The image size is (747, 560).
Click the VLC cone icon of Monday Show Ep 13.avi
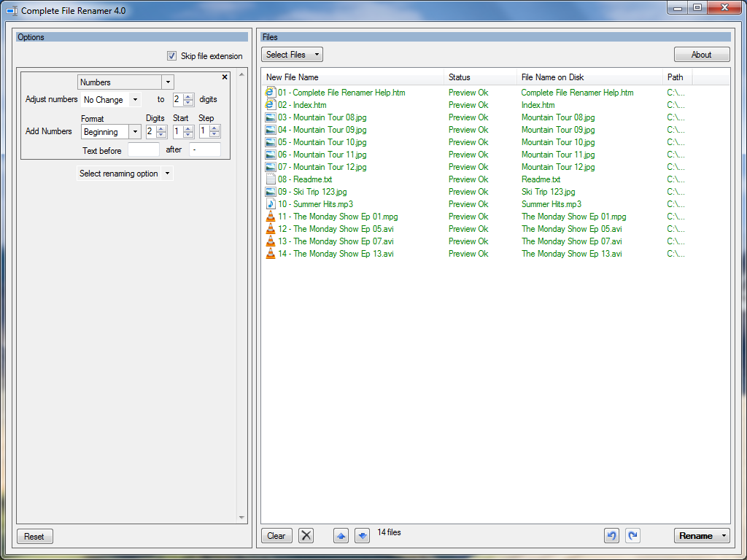(270, 253)
